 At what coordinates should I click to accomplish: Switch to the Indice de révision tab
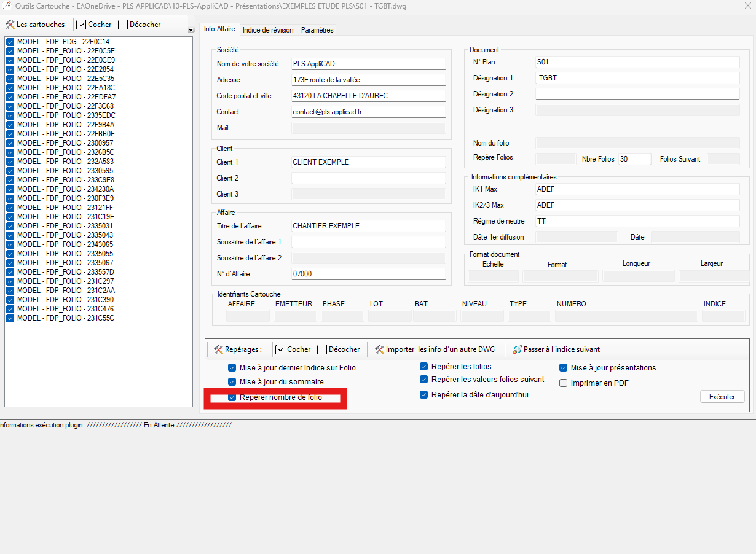[x=268, y=30]
